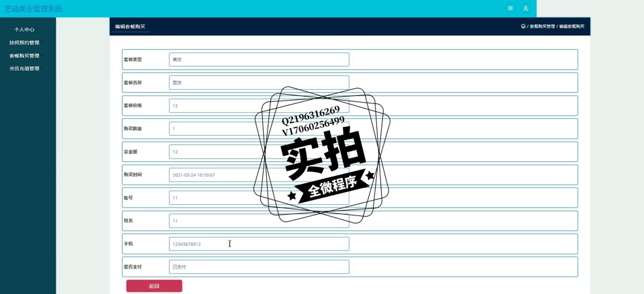Focus the 套餐名称 text field
Image resolution: width=644 pixels, height=294 pixels.
click(259, 83)
